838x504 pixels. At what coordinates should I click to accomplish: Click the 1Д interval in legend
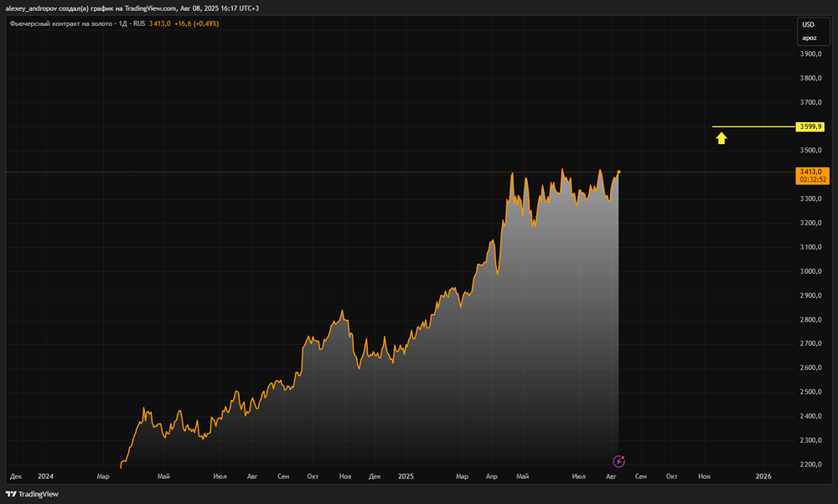click(x=122, y=23)
